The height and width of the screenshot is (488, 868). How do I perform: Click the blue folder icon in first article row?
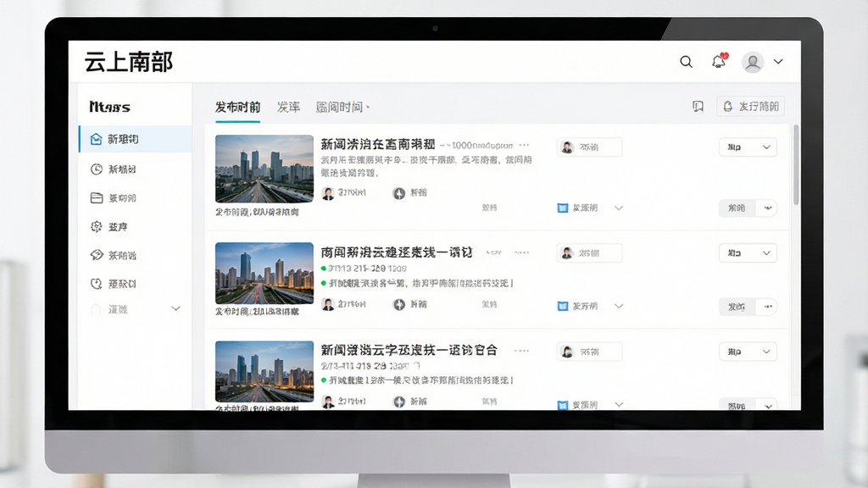563,208
